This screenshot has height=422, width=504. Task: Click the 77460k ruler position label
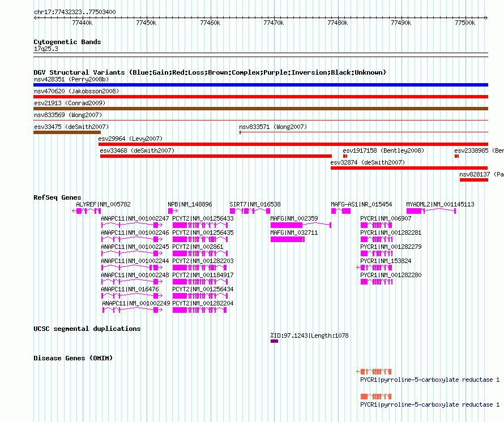[210, 23]
